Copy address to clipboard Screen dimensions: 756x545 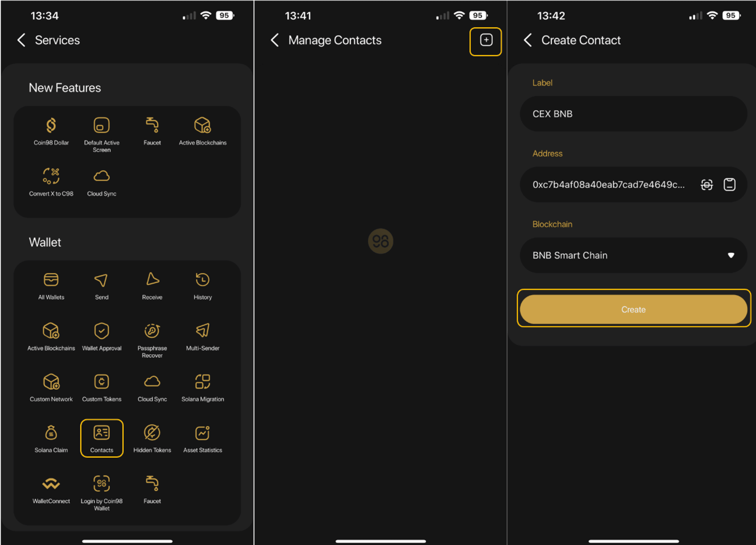pyautogui.click(x=730, y=184)
